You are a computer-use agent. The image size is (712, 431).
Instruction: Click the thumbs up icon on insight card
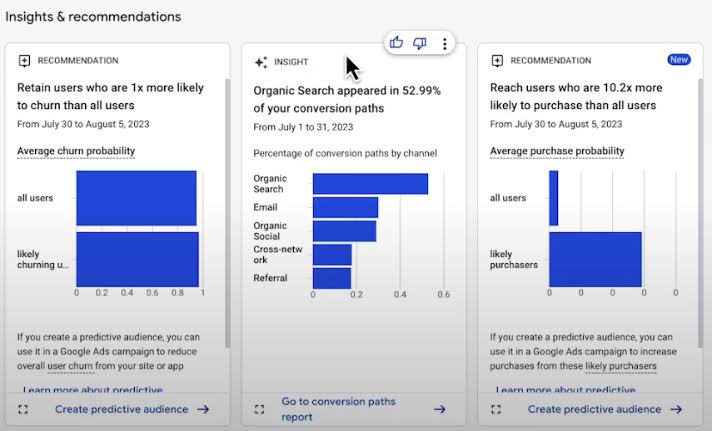(x=397, y=43)
